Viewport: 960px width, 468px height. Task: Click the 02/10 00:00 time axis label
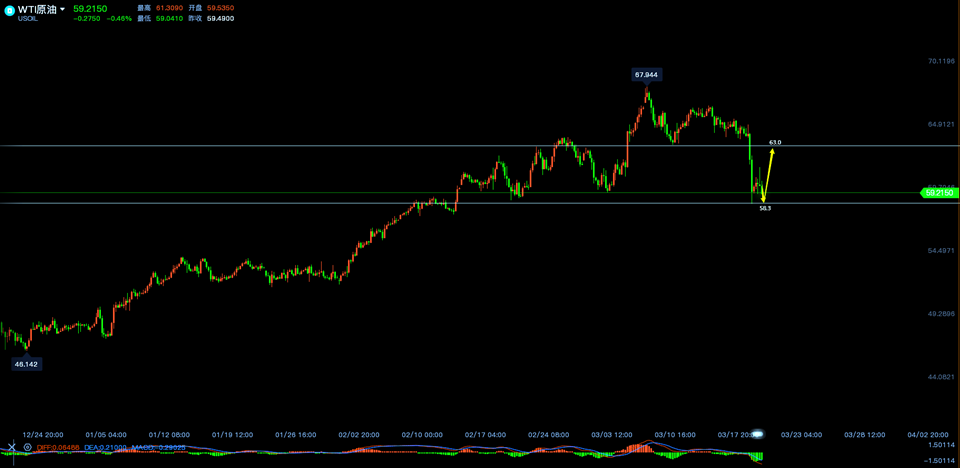[422, 434]
